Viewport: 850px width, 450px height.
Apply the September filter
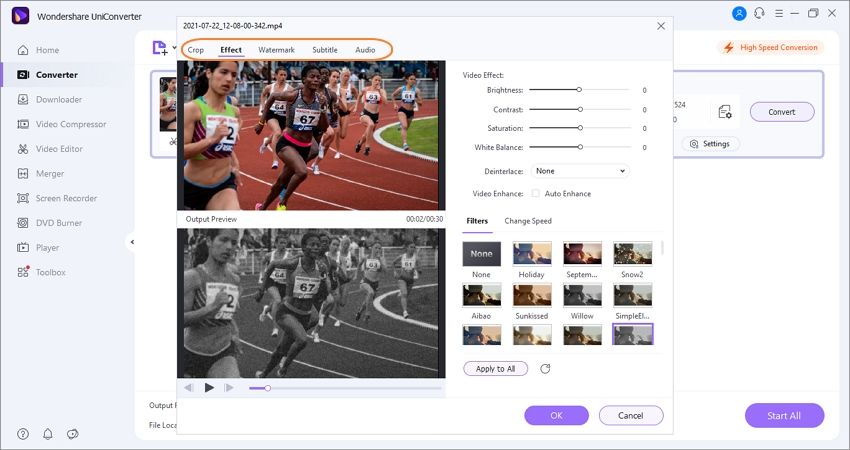click(582, 254)
